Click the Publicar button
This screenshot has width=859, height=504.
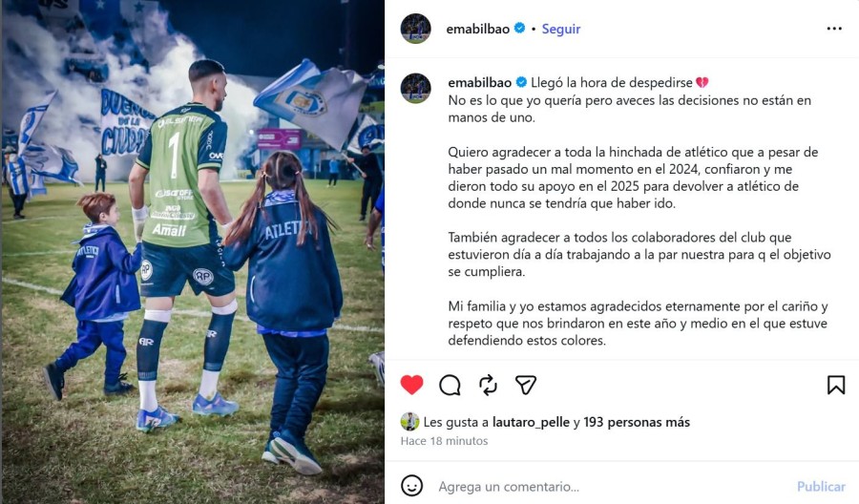[x=821, y=487]
